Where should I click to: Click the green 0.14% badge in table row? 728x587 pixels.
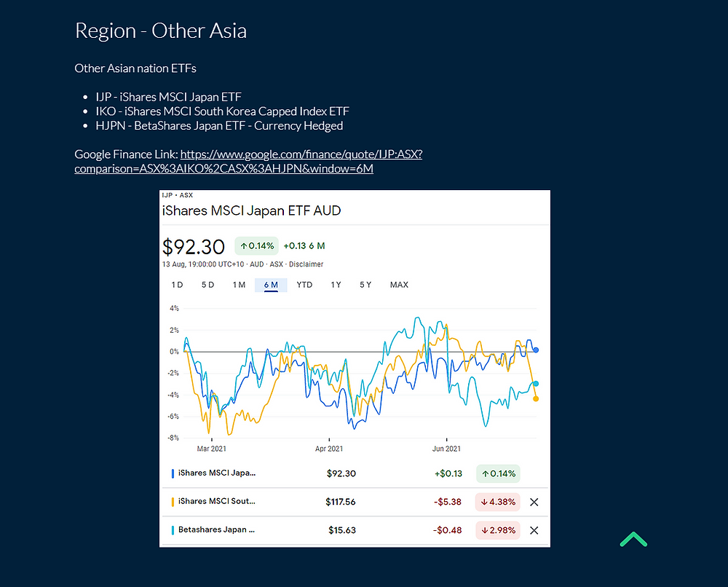[498, 473]
